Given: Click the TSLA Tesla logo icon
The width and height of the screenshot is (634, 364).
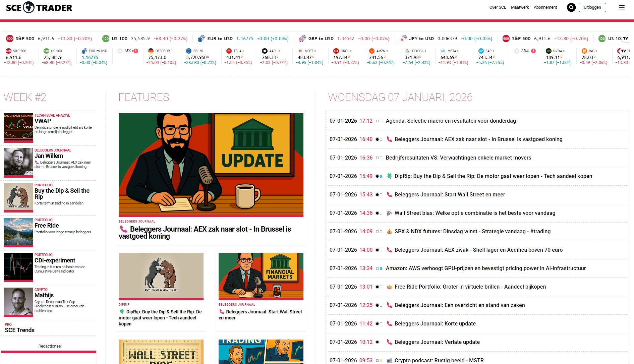Looking at the screenshot, I should (229, 51).
